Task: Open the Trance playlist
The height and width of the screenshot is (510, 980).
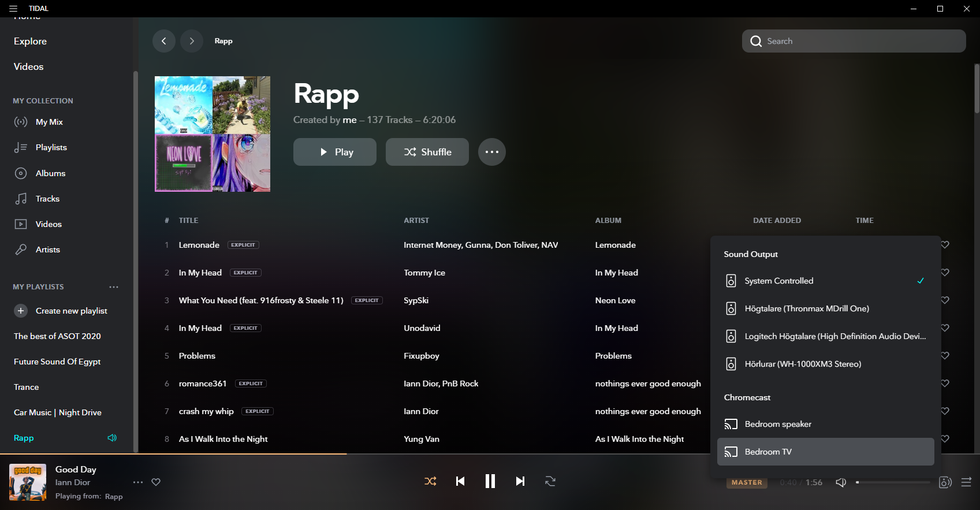Action: (27, 387)
